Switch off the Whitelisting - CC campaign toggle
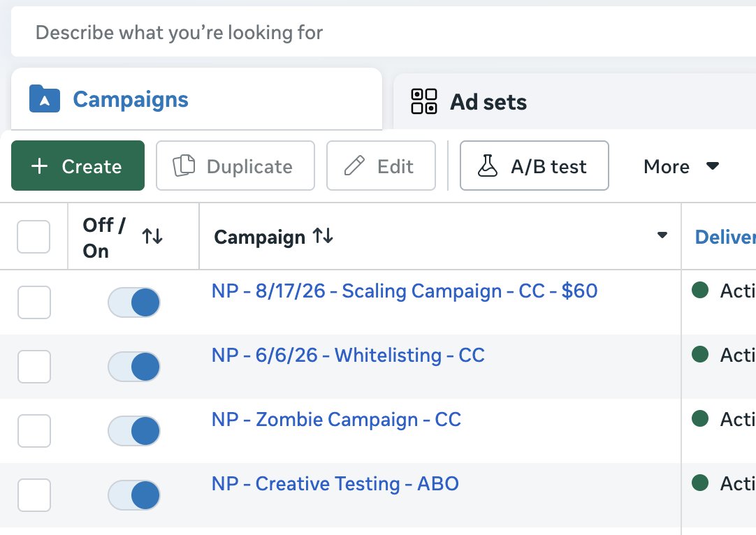Viewport: 756px width, 535px height. pos(133,366)
